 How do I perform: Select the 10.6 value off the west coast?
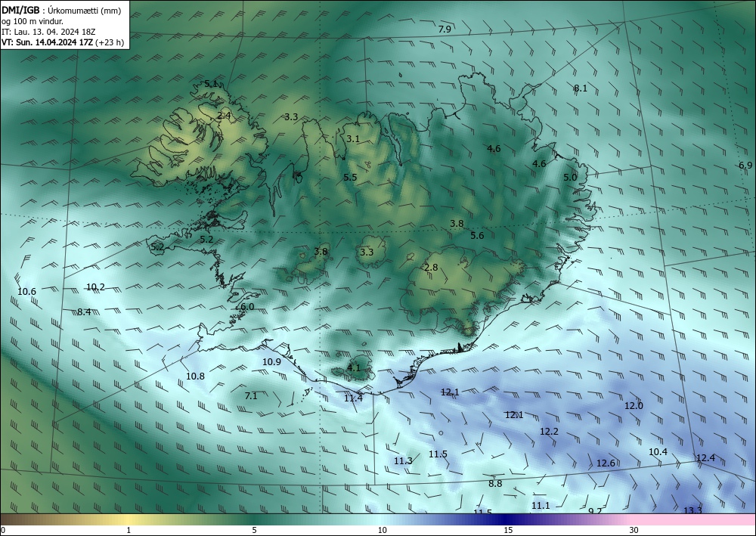tap(26, 292)
